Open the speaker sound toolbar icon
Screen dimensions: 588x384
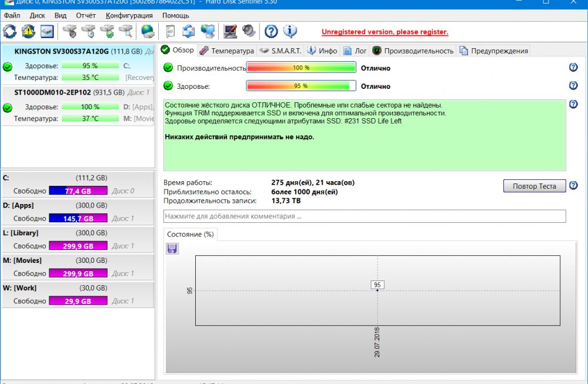coord(249,31)
